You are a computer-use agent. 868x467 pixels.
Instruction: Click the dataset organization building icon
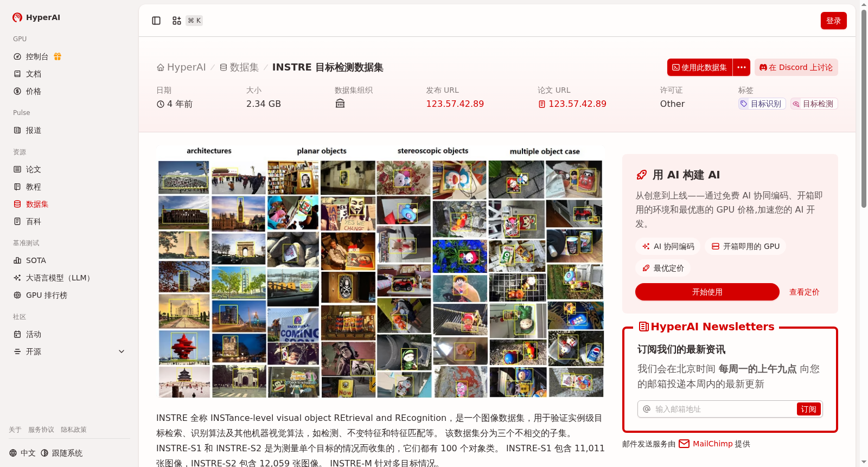click(340, 104)
